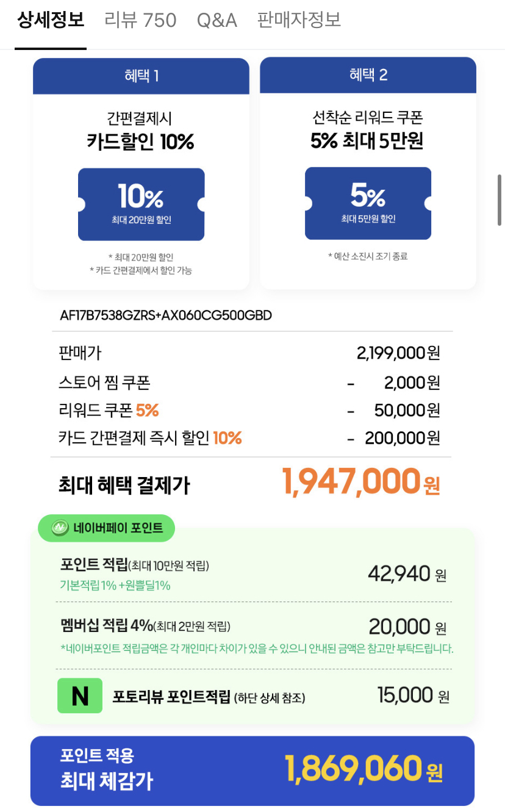
Task: Tap the 리워드 쿠폰 5% row label
Action: point(109,411)
